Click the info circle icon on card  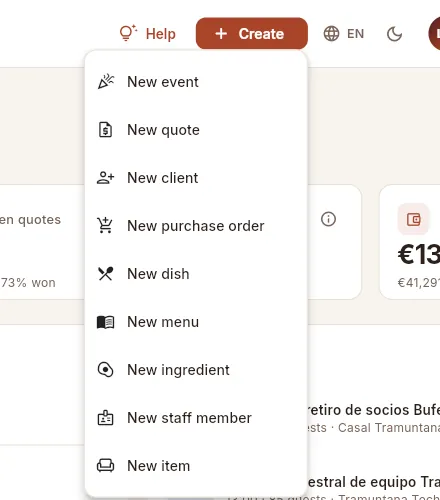coord(328,219)
